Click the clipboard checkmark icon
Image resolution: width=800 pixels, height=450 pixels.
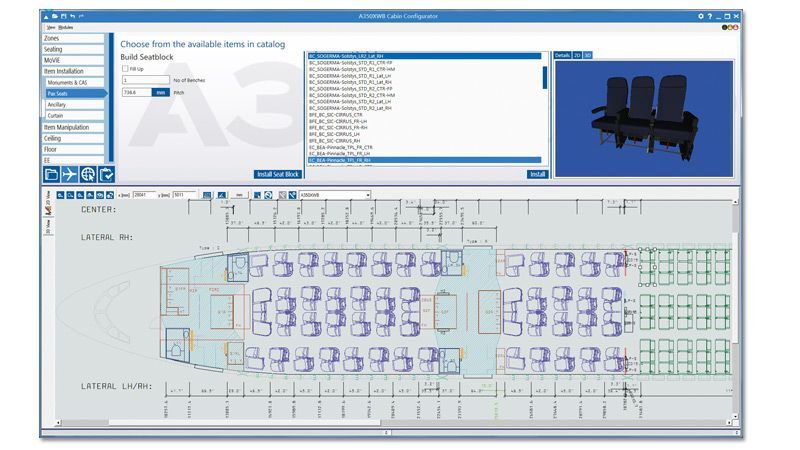pyautogui.click(x=106, y=174)
